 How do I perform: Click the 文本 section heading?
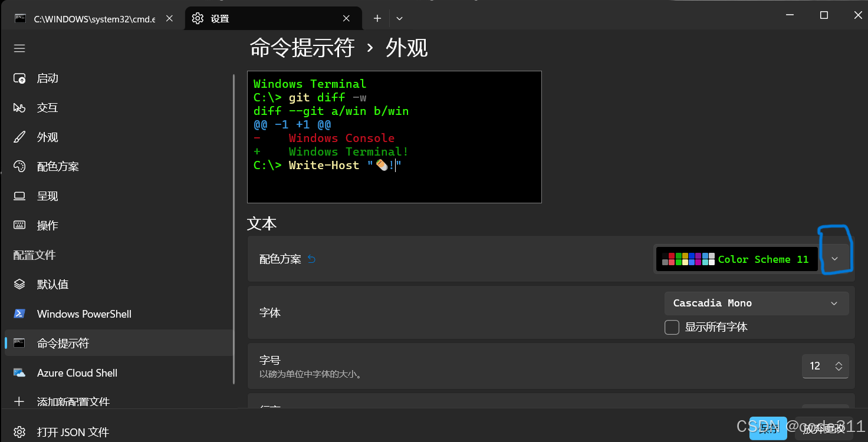pos(262,223)
